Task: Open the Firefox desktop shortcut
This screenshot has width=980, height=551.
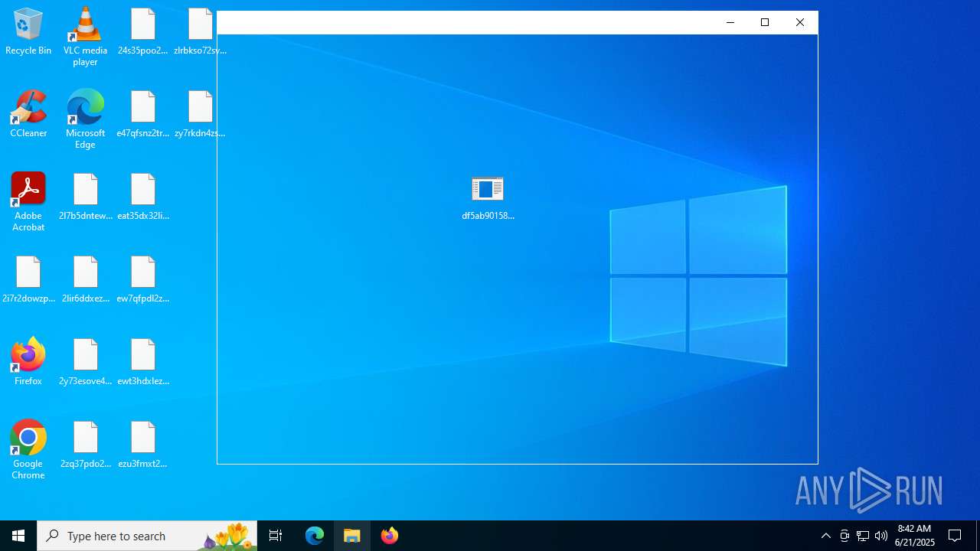Action: pyautogui.click(x=28, y=362)
